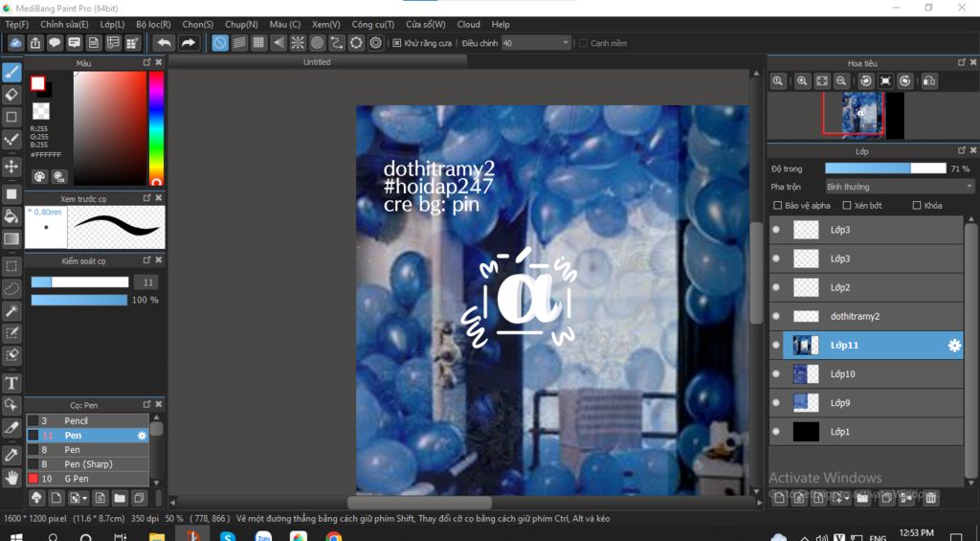Enable the curve snap guide
980x541 pixels.
coord(336,43)
